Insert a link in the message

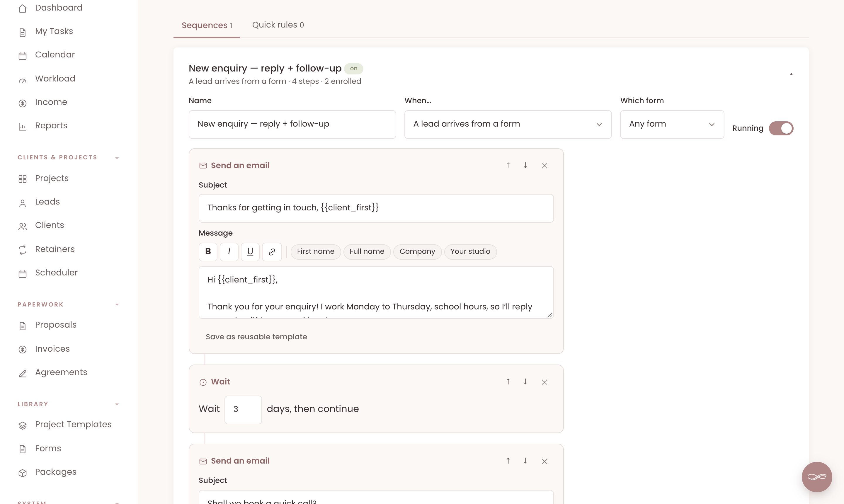pyautogui.click(x=272, y=252)
